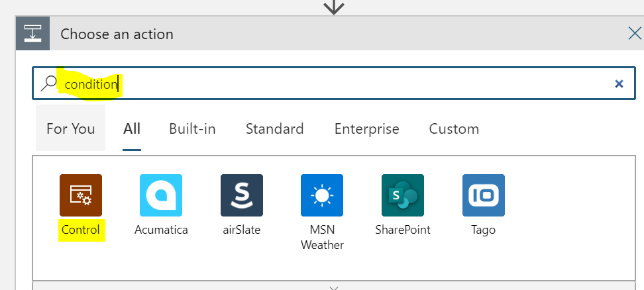Viewport: 644px width, 290px height.
Task: Select the SharePoint connector icon
Action: pos(403,195)
